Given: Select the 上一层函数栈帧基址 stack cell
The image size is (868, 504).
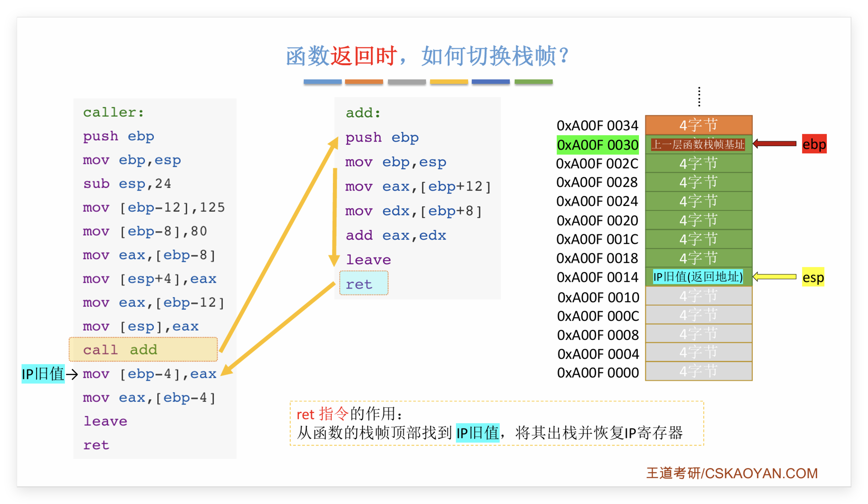Looking at the screenshot, I should pyautogui.click(x=699, y=144).
